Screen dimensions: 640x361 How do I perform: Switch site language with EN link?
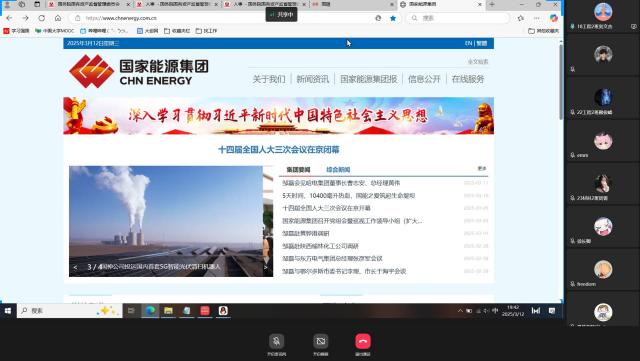coord(468,43)
